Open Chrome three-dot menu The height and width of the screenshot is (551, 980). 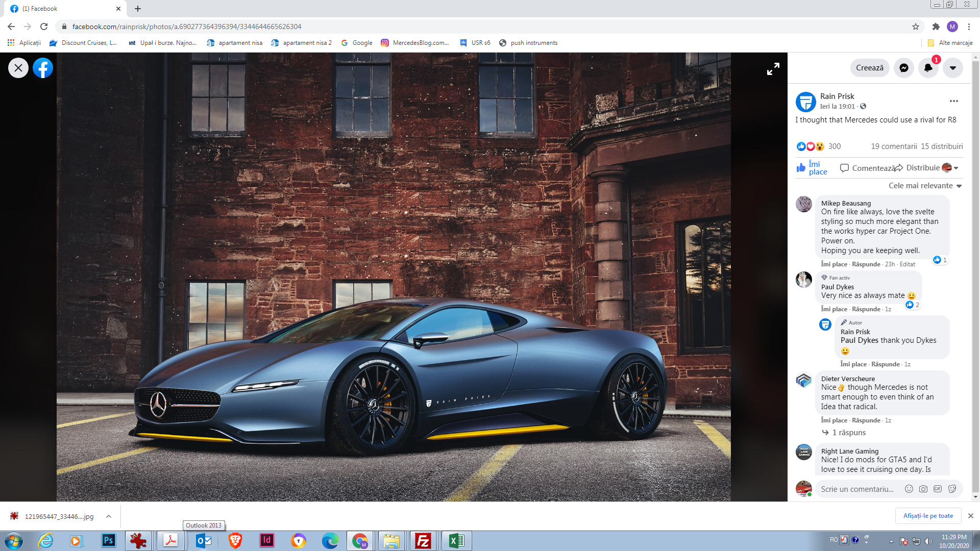[x=969, y=27]
